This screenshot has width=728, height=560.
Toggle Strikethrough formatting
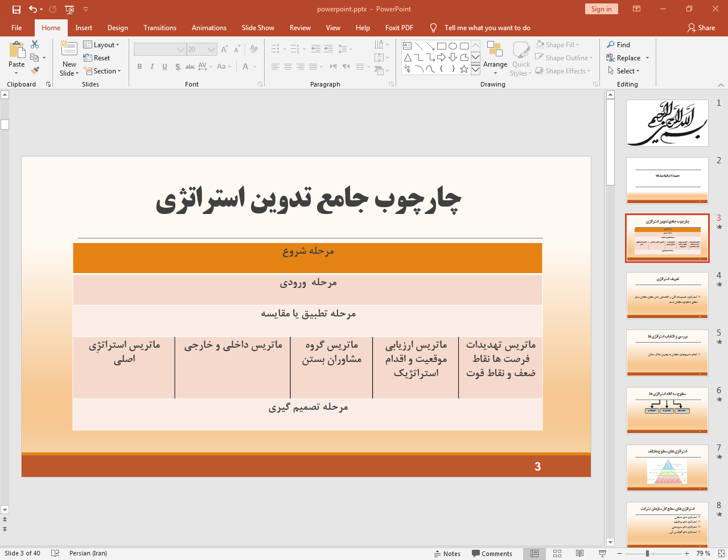(190, 67)
